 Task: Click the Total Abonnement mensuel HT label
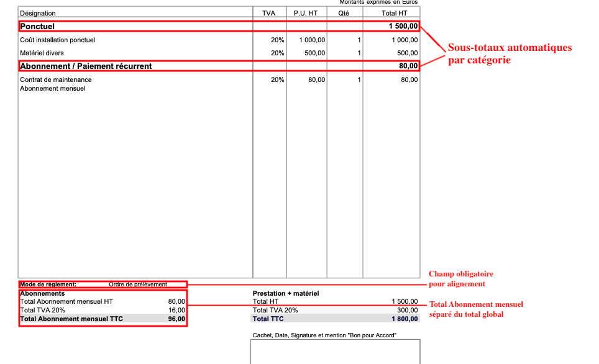click(66, 301)
